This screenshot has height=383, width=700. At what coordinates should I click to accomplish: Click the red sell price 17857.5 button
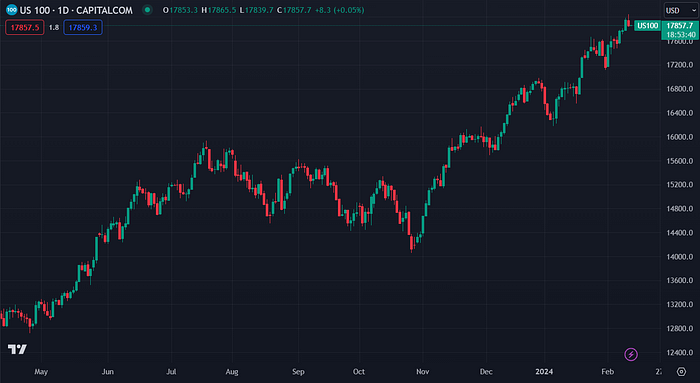(25, 27)
